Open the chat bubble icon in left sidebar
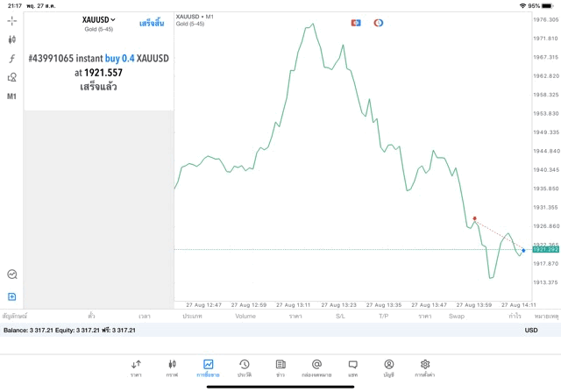561x392 pixels. click(x=12, y=274)
